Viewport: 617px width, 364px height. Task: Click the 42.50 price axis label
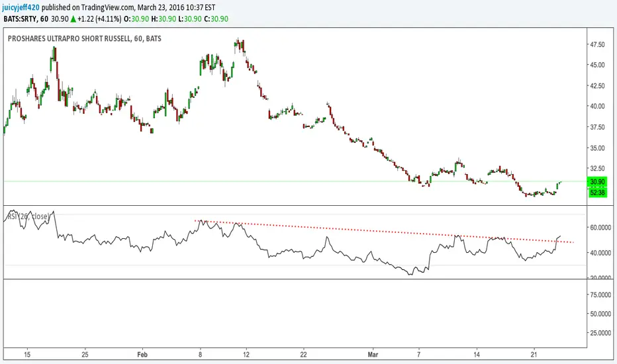coord(597,86)
